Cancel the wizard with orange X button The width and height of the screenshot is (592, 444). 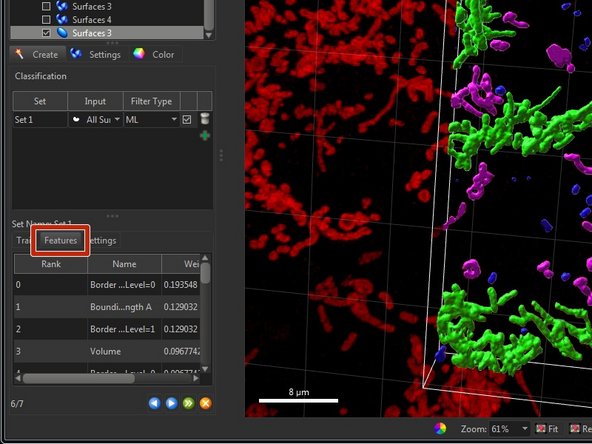tap(205, 403)
